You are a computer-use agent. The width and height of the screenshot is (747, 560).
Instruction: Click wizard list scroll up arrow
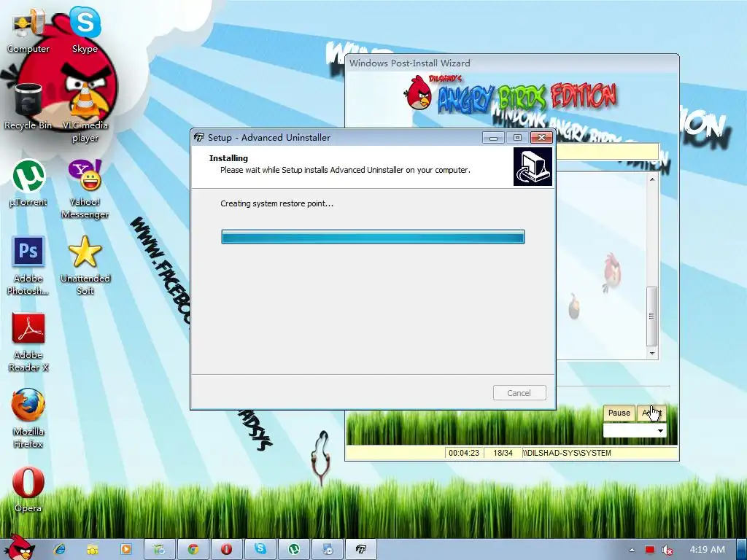652,179
